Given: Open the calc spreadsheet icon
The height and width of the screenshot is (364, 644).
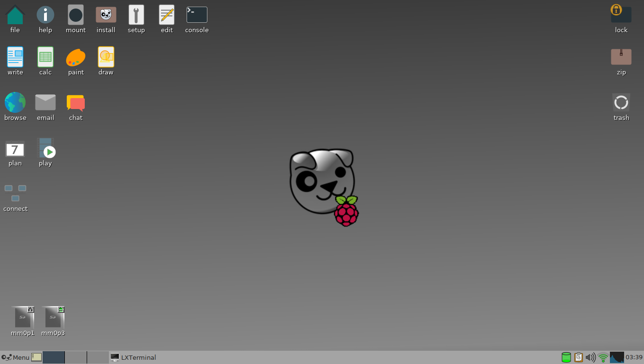Looking at the screenshot, I should coord(45,57).
